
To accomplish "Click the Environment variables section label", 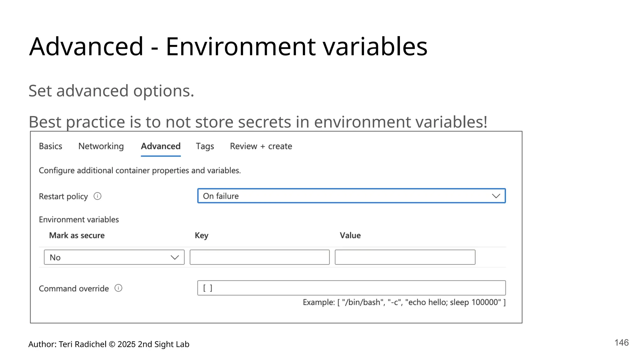I will tap(79, 219).
